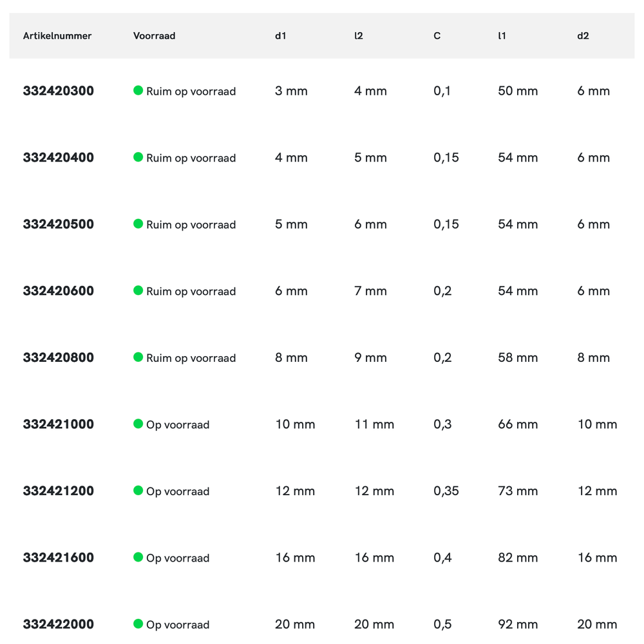Click the green availability dot for 332421200
The width and height of the screenshot is (644, 644).
coord(138,491)
